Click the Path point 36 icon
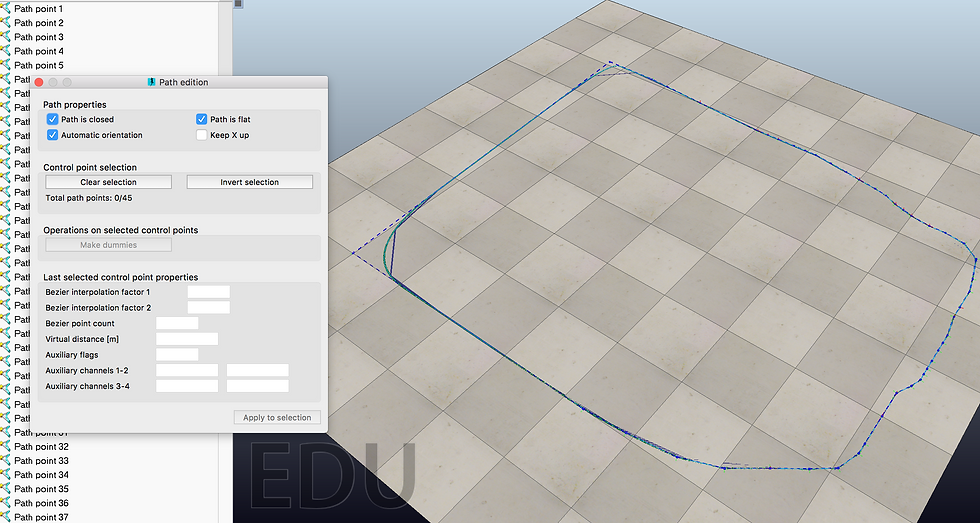 click(5, 503)
